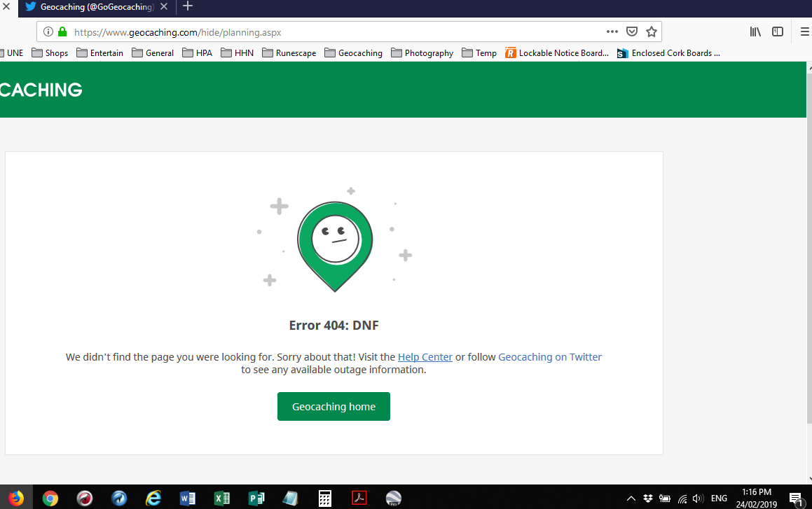Image resolution: width=812 pixels, height=509 pixels.
Task: Open Lockable Notice Board bookmark
Action: [x=557, y=53]
